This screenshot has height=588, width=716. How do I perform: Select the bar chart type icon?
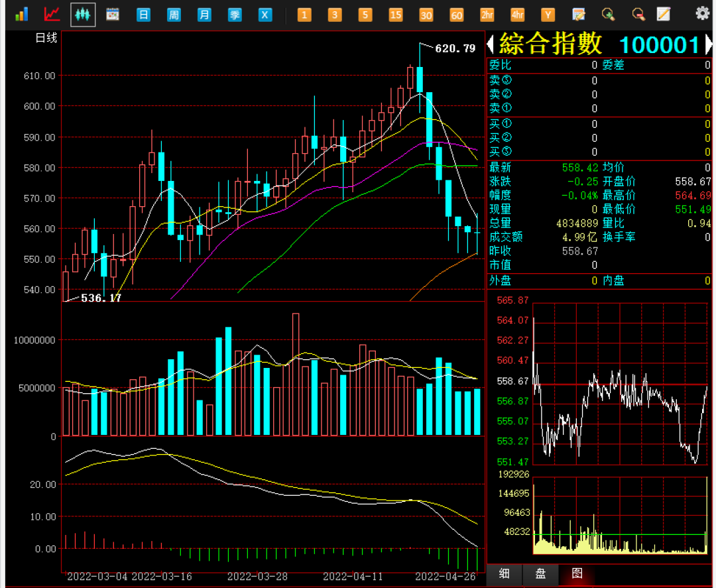tap(21, 14)
